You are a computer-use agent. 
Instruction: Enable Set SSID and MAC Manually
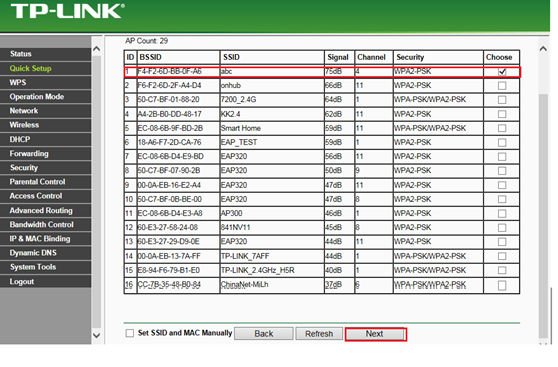[130, 333]
